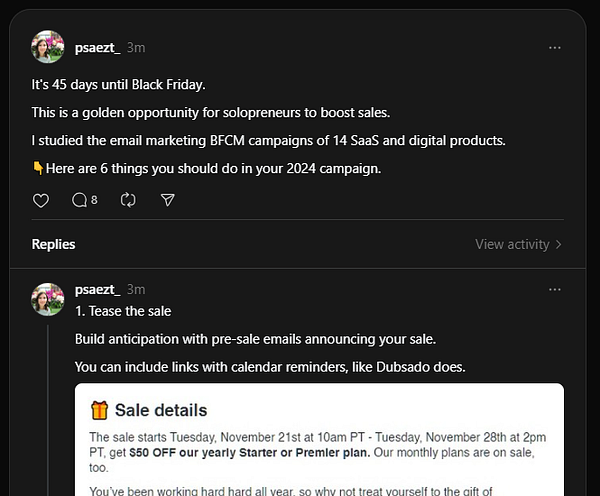The height and width of the screenshot is (496, 600).
Task: Open more options menu on the reply
Action: (555, 290)
